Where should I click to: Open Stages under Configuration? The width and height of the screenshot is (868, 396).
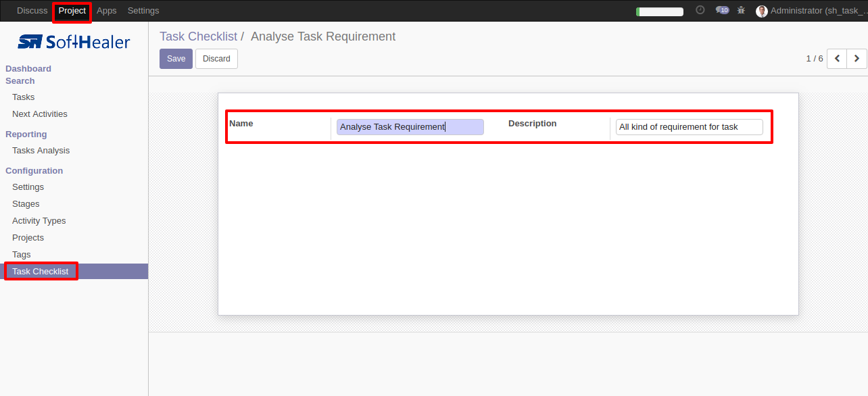(x=26, y=204)
